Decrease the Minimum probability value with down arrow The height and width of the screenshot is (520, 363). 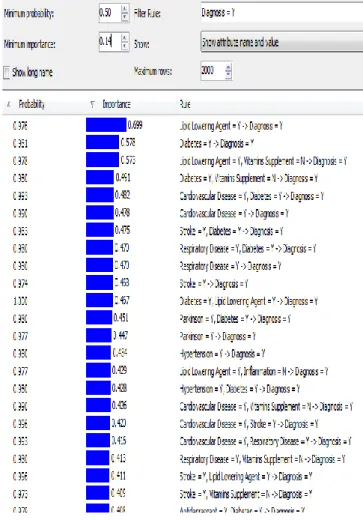125,17
